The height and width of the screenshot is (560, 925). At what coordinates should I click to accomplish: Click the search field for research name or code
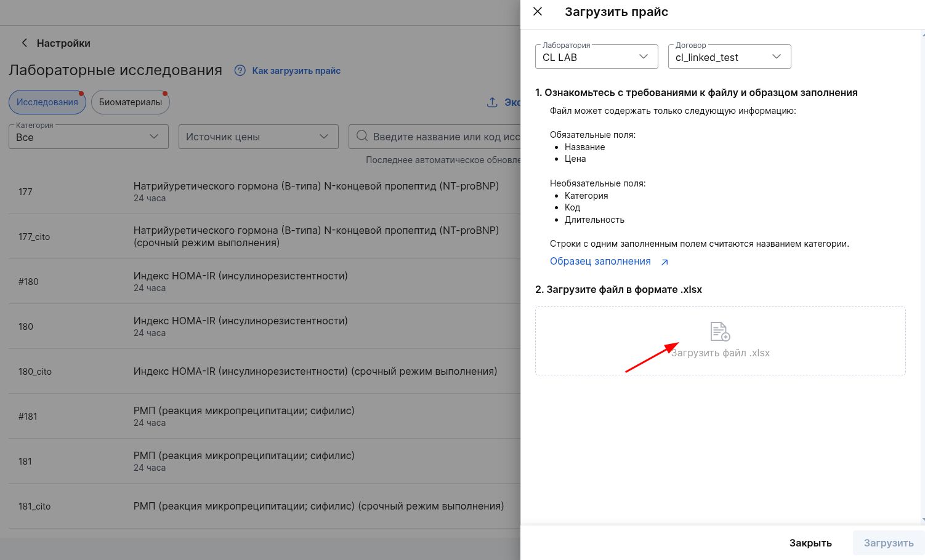(435, 137)
